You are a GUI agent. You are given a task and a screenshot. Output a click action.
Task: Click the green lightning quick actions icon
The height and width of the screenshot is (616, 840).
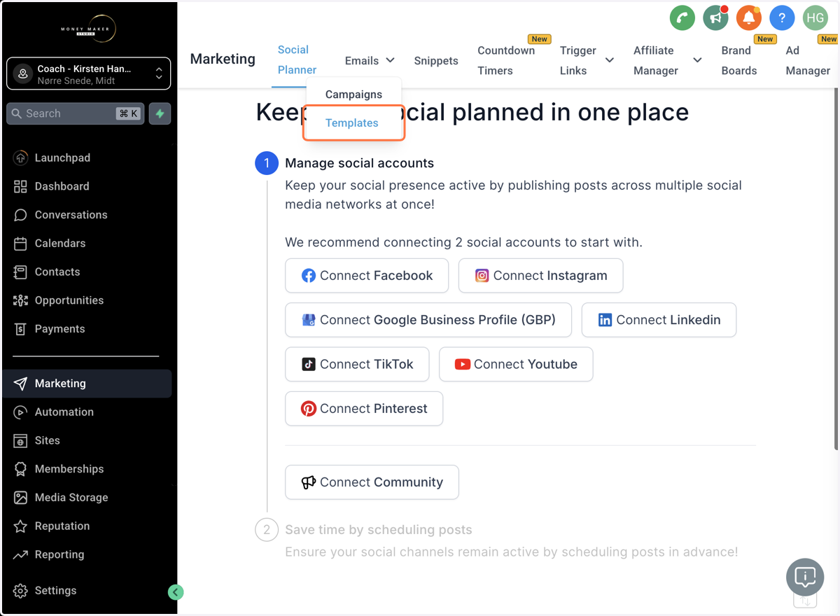(160, 113)
